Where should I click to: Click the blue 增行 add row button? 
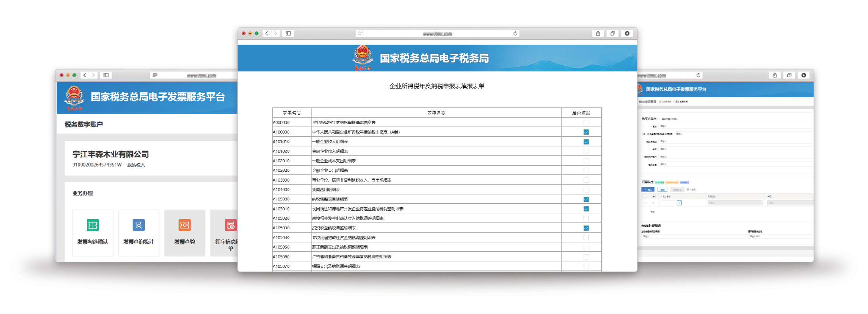(647, 190)
